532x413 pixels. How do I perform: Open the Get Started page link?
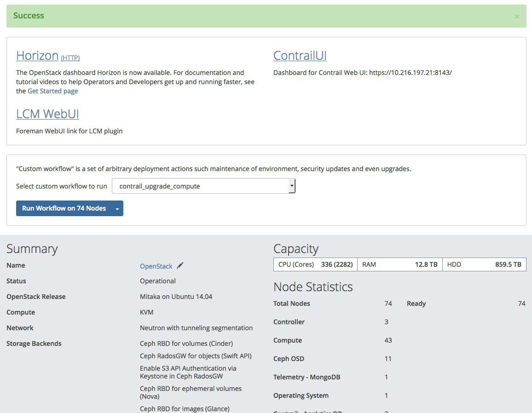coord(53,91)
